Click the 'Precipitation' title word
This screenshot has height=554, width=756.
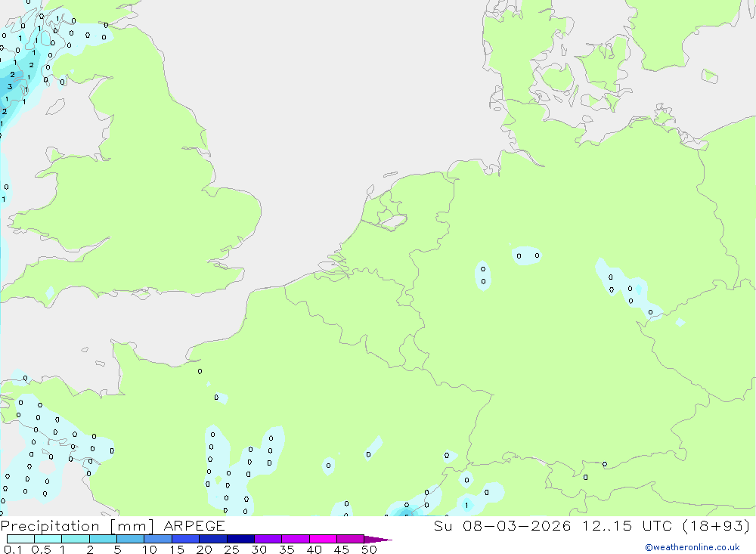pos(50,525)
